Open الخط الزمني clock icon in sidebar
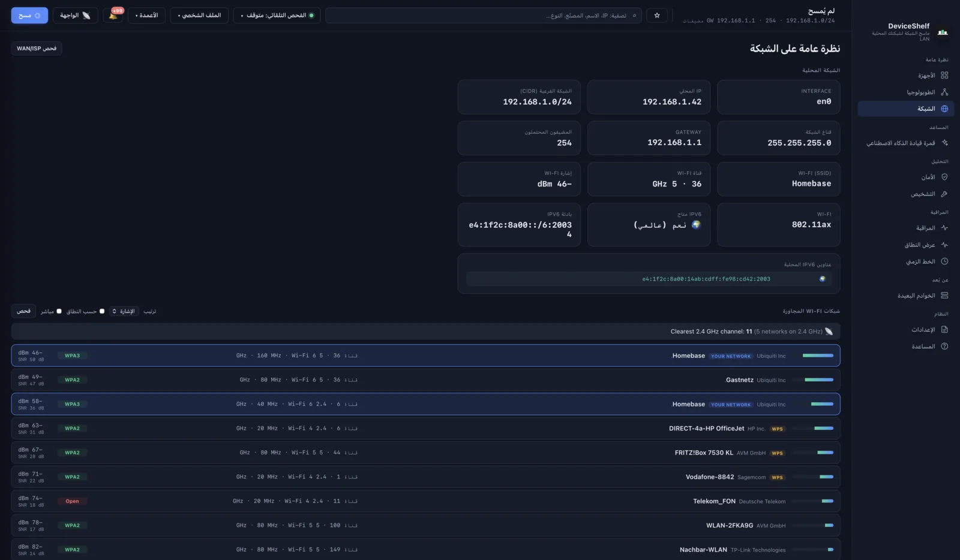Screen dimensions: 960x560 tap(944, 261)
